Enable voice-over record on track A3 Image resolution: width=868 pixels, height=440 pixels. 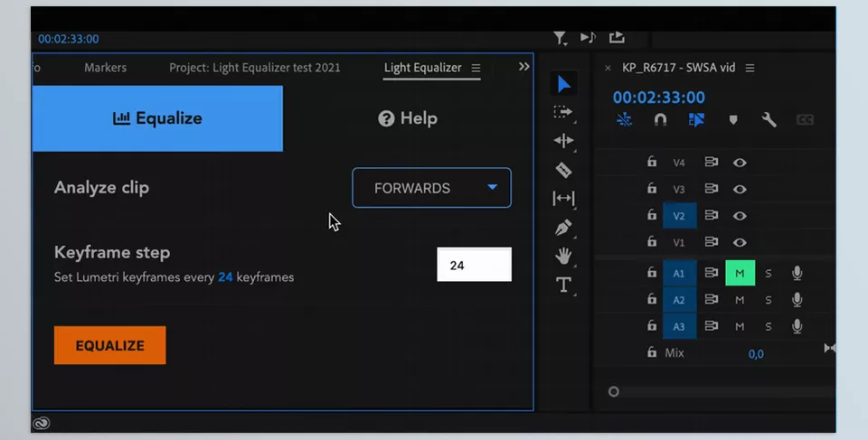pyautogui.click(x=797, y=326)
